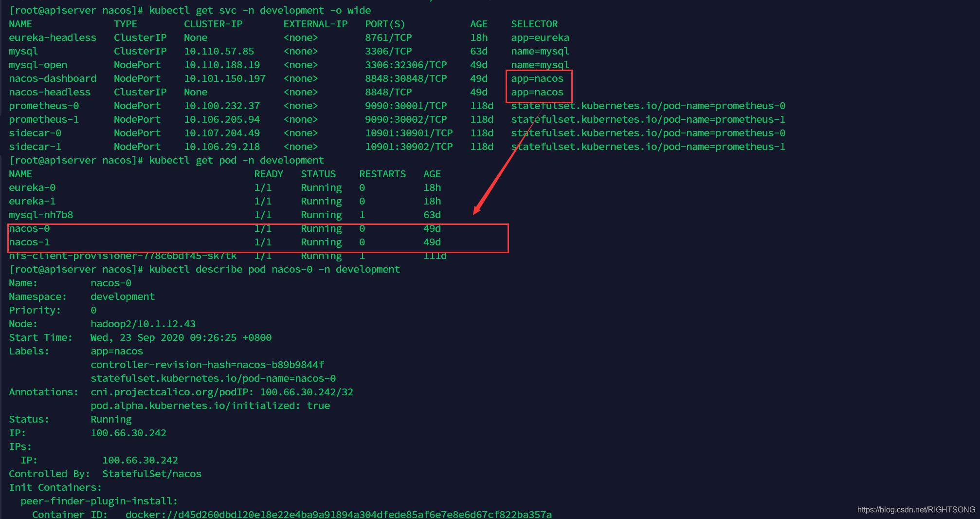
Task: Click peer-finder-plugin-install init container name
Action: tap(99, 501)
